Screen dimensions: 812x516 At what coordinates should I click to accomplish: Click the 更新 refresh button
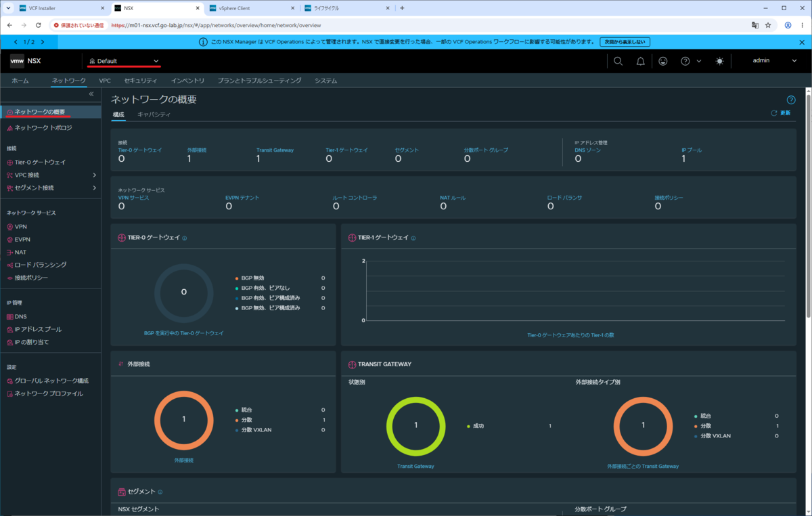(x=781, y=113)
